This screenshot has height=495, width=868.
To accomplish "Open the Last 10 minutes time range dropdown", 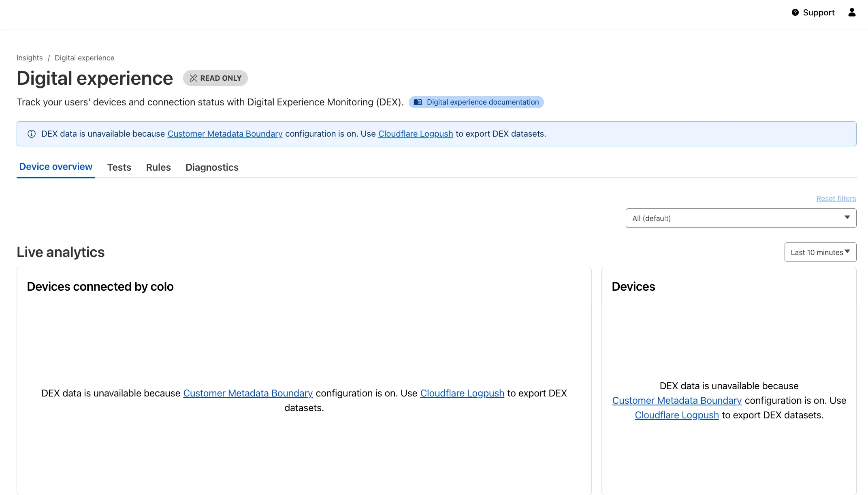I will click(x=820, y=252).
